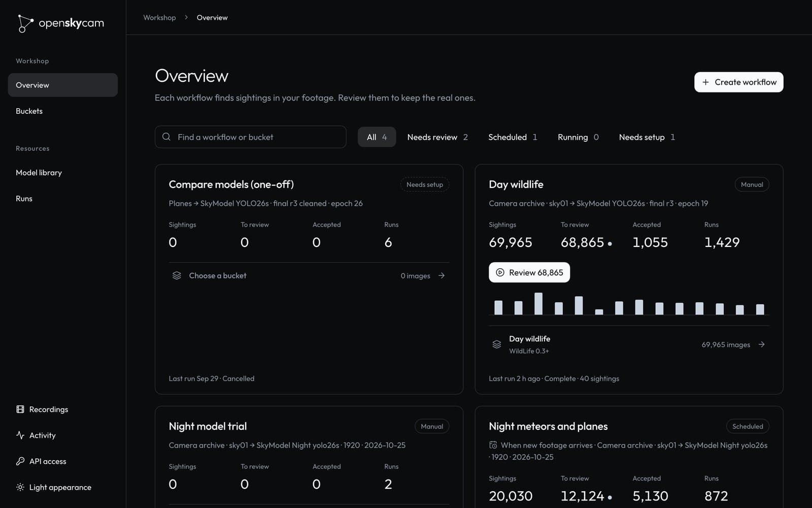Open the arrow next to 0 images
Screen dimensions: 812x508
(x=442, y=275)
